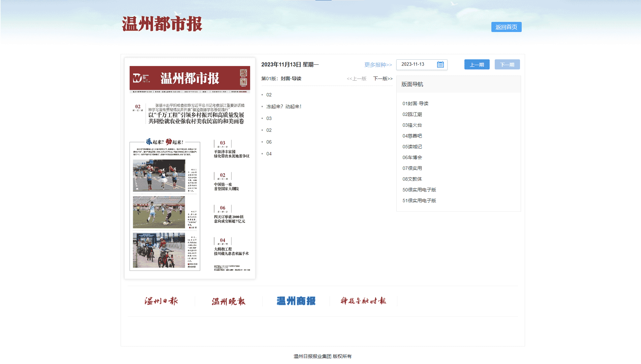Click the kids' bicycle race photo
Viewport: 641px width, 364px height.
159,250
